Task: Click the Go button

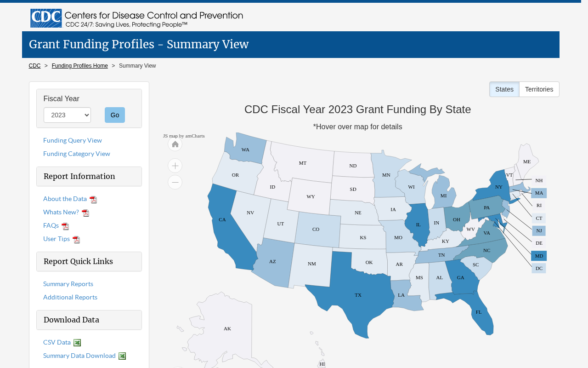Action: point(115,115)
